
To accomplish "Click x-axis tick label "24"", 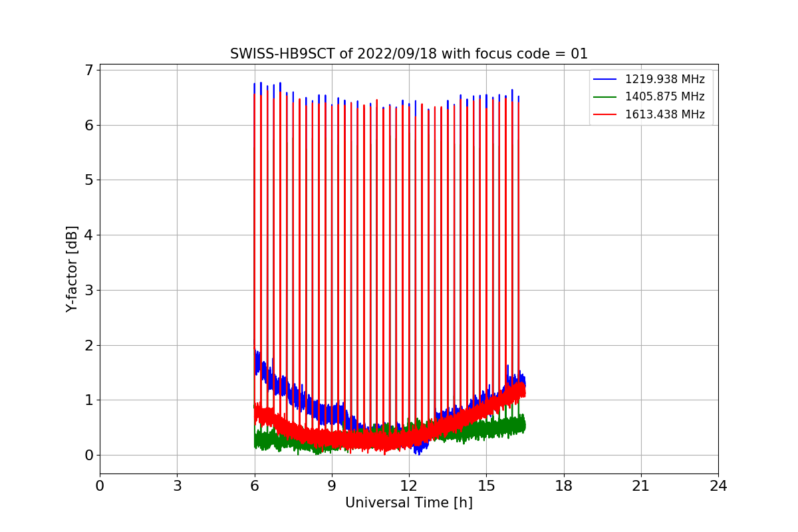I will 718,486.
